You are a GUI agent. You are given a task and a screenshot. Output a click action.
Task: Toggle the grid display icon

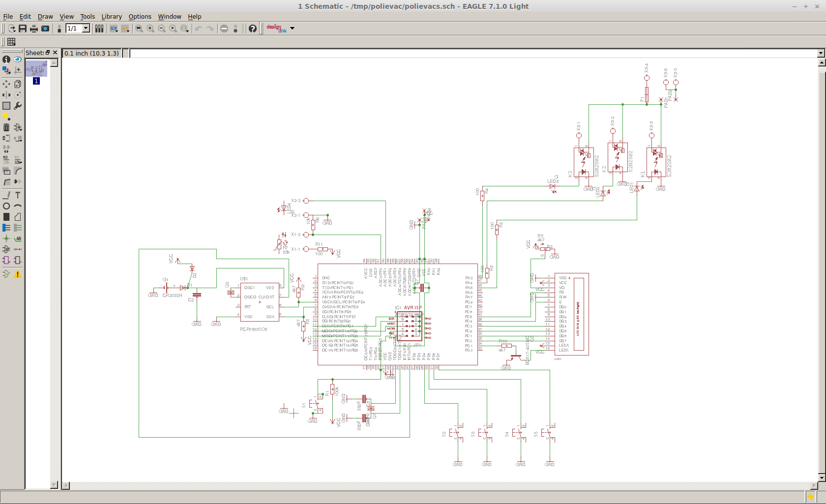tap(12, 42)
